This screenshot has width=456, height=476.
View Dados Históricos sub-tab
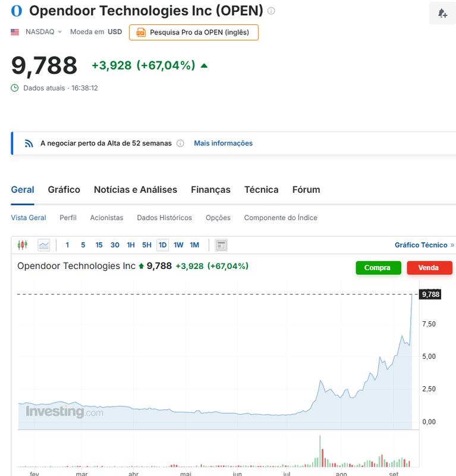[x=165, y=218]
